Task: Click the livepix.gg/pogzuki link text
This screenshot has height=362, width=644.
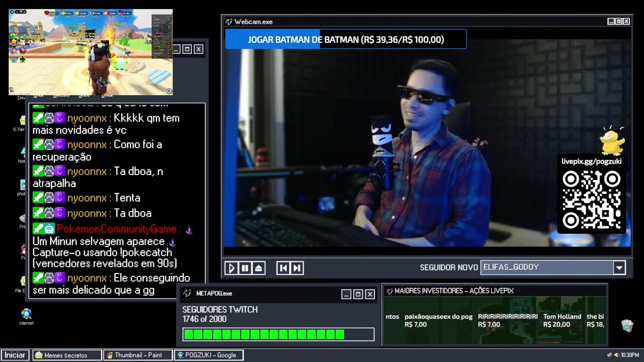Action: [x=591, y=161]
